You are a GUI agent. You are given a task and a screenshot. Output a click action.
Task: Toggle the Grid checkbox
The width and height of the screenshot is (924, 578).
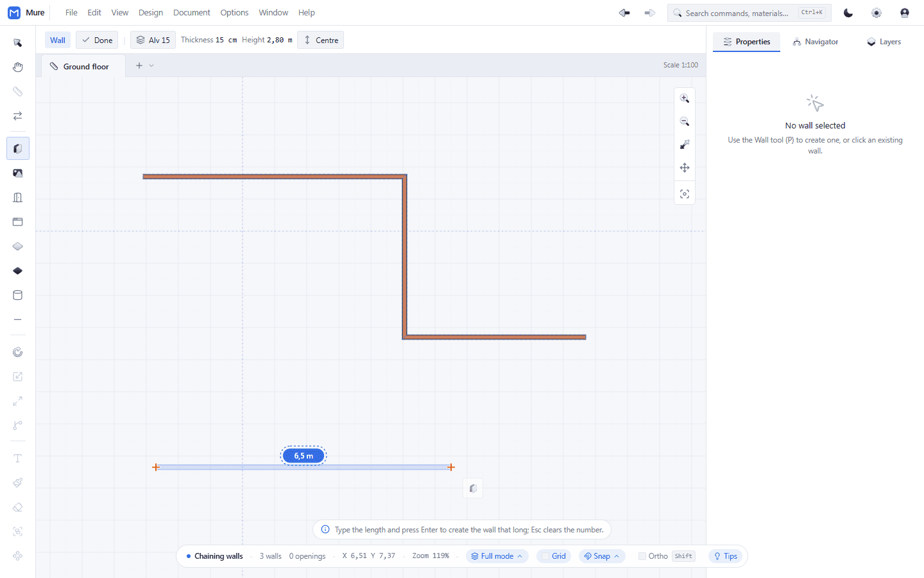click(x=545, y=556)
